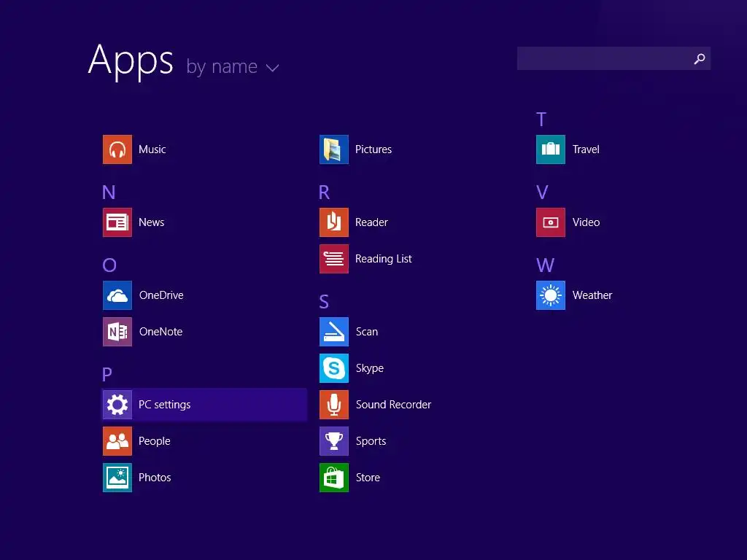Click the W group letter header
Image resolution: width=747 pixels, height=560 pixels.
pos(546,265)
